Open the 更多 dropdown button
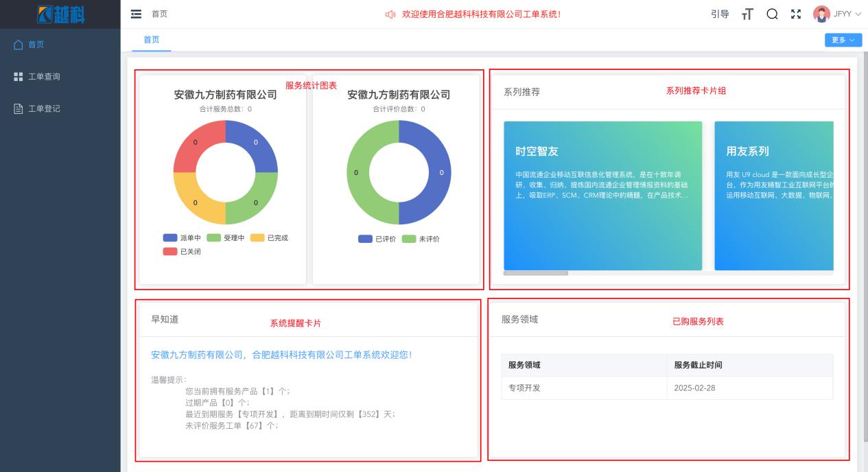This screenshot has height=472, width=868. pyautogui.click(x=843, y=40)
